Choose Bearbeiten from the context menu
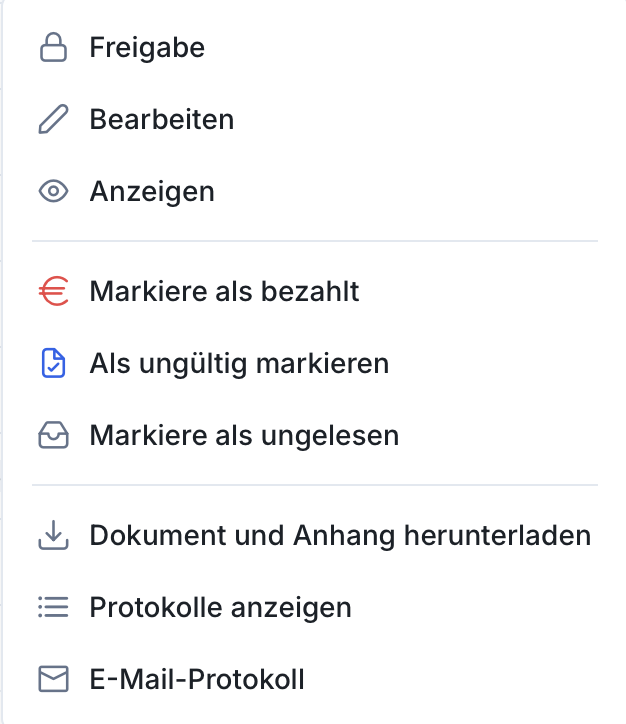Viewport: 626px width, 724px height. [x=162, y=120]
